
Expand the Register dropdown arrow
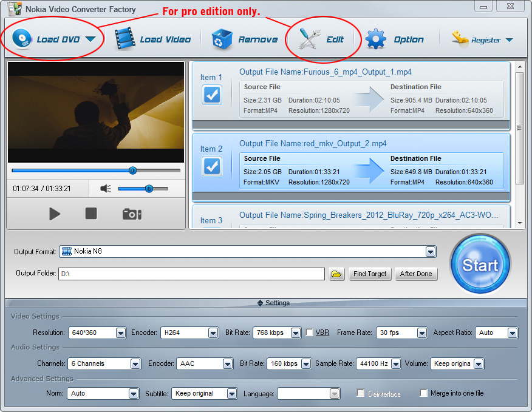[510, 40]
